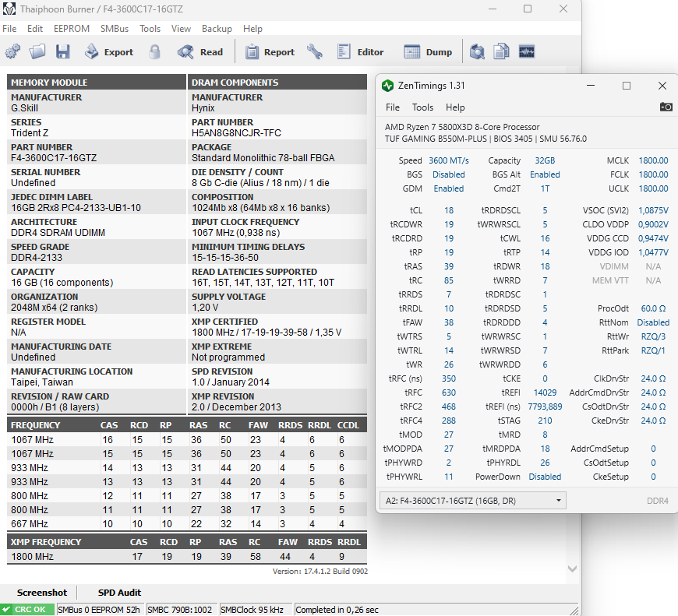Click the CRC OK status indicator

[26, 610]
